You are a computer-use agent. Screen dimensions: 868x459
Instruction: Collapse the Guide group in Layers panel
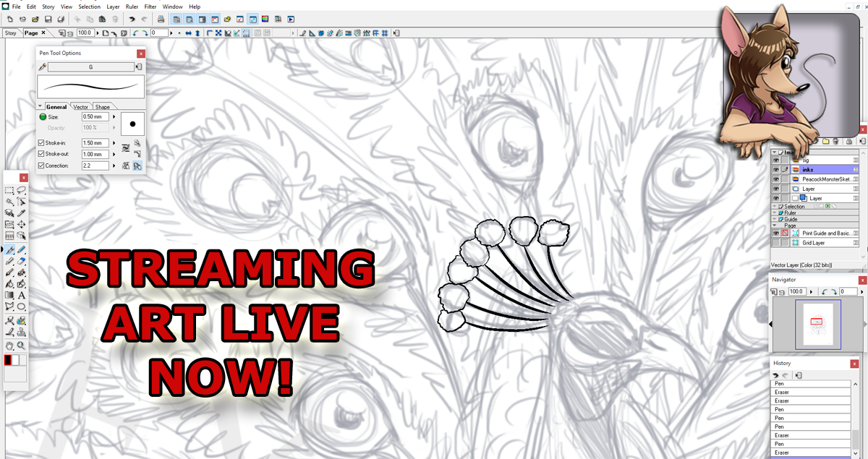click(x=775, y=219)
